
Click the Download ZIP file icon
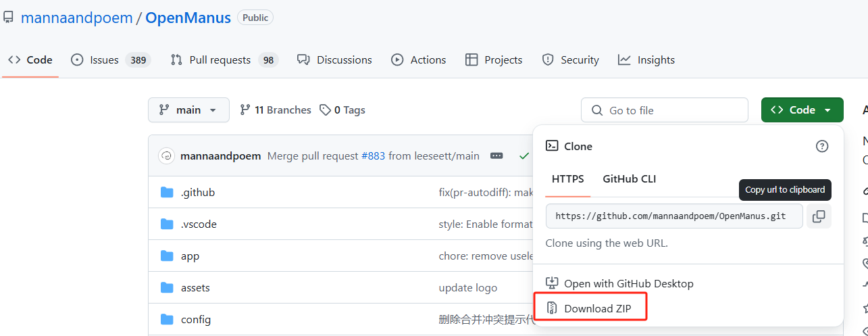pyautogui.click(x=552, y=308)
